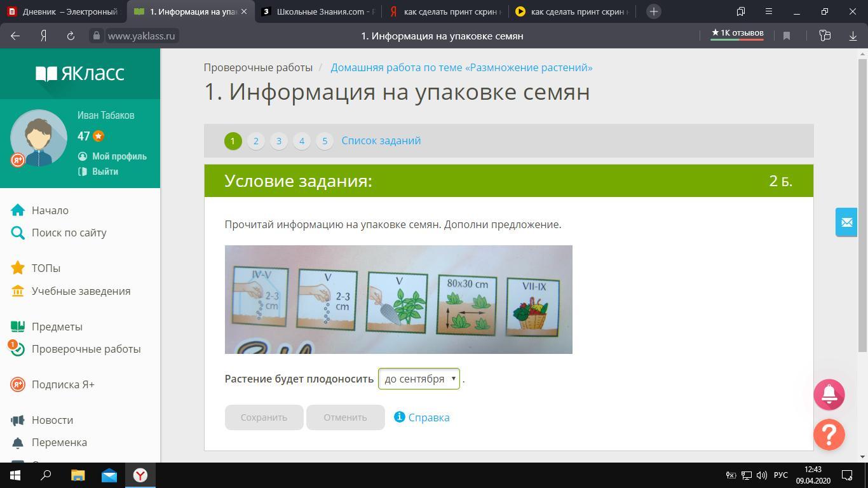Switch to Yandex search tab

[x=444, y=11]
